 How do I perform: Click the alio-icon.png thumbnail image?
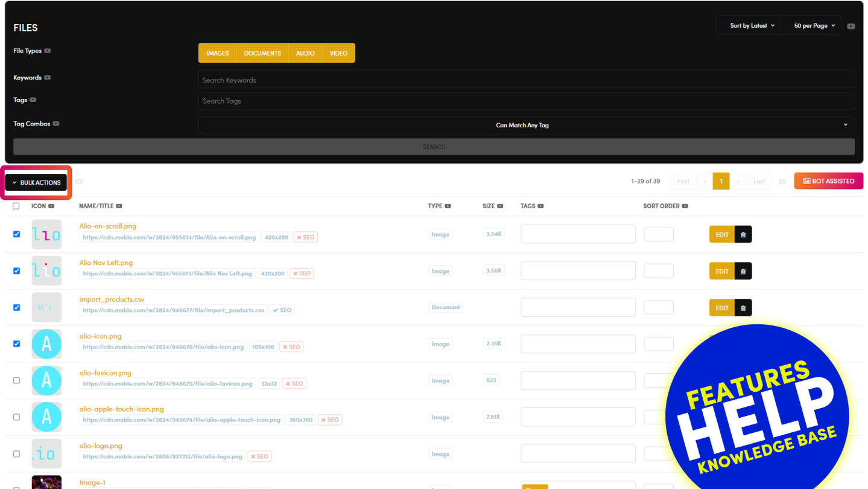pos(46,344)
